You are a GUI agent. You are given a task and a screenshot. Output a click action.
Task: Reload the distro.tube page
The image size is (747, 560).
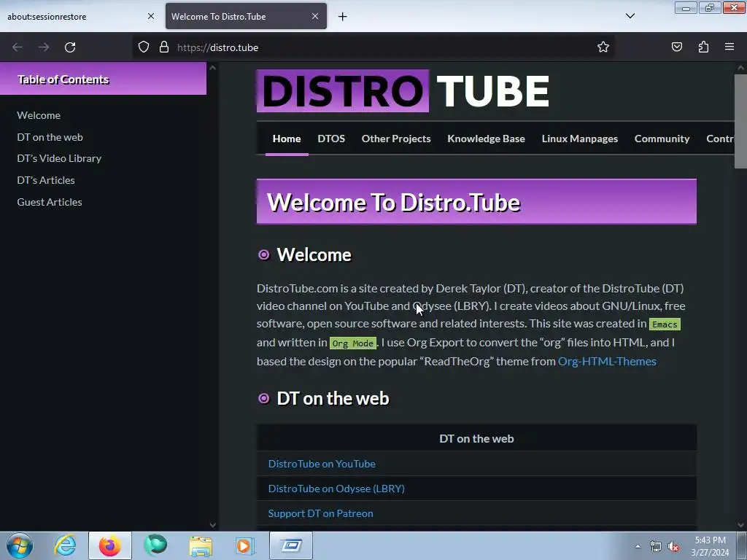click(70, 47)
